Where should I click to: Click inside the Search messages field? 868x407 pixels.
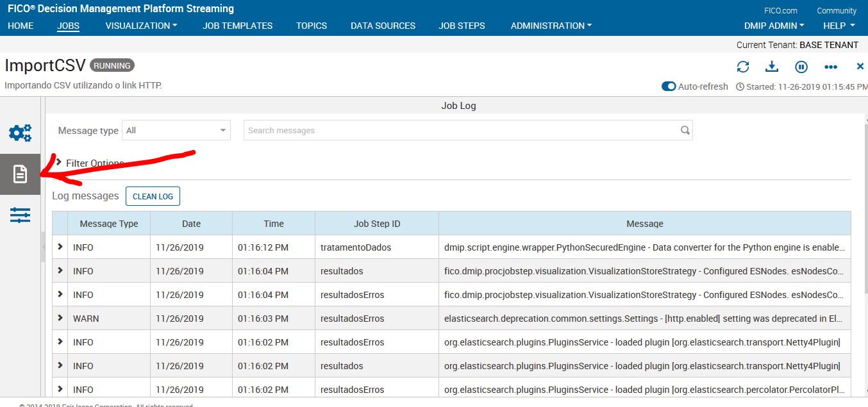coord(449,130)
